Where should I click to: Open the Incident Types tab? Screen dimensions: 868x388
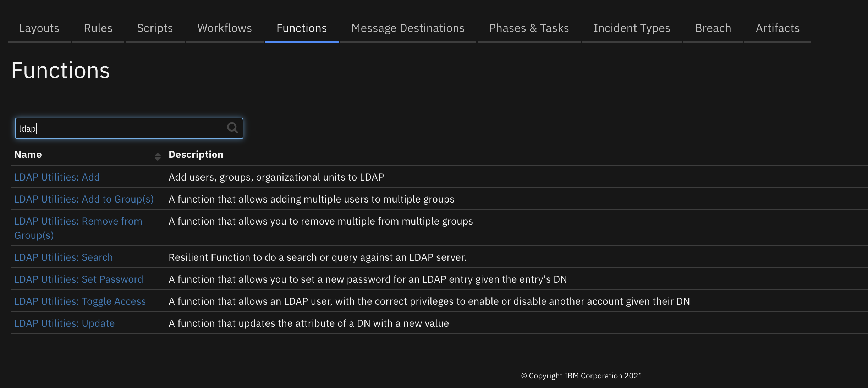pyautogui.click(x=632, y=28)
